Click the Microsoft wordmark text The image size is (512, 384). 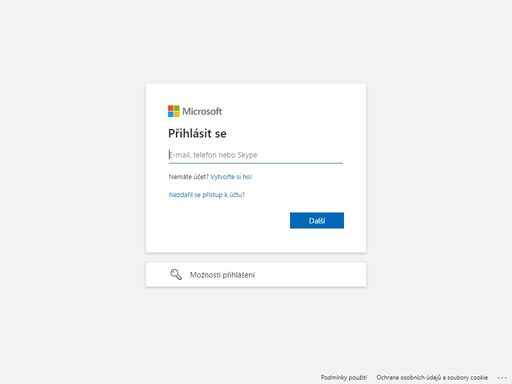[202, 111]
